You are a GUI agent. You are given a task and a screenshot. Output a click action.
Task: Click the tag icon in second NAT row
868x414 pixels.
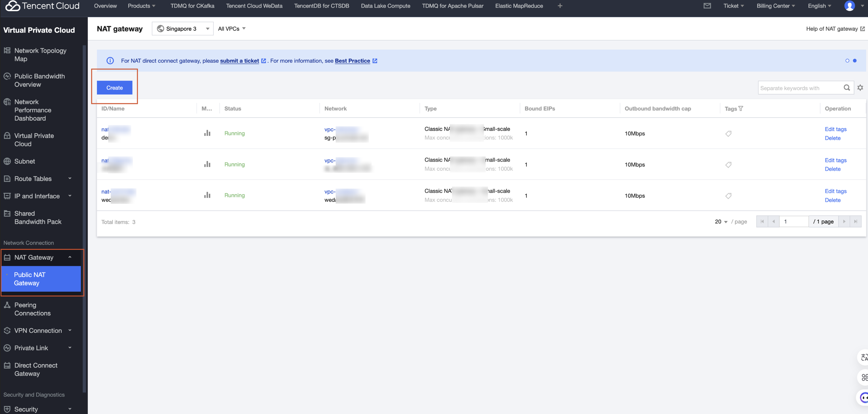[728, 165]
